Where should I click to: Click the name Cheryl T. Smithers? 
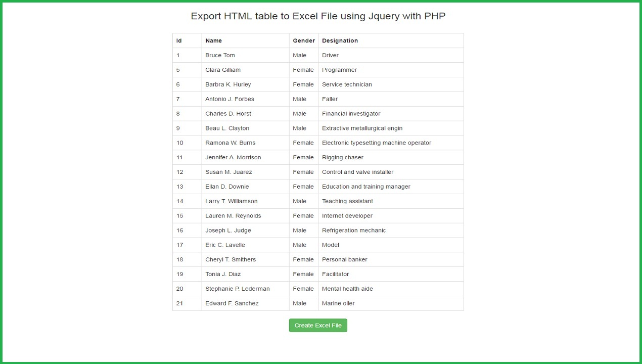click(231, 259)
